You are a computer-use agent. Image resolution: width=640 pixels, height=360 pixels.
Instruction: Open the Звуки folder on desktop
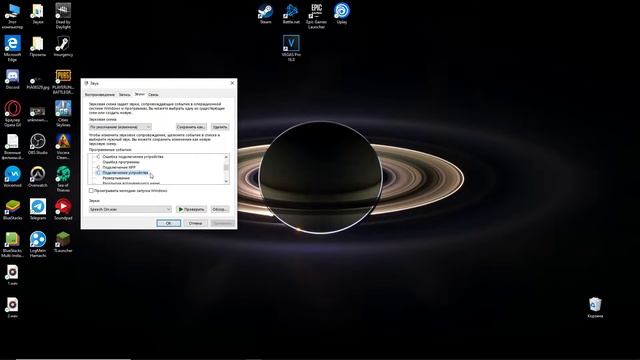[38, 14]
